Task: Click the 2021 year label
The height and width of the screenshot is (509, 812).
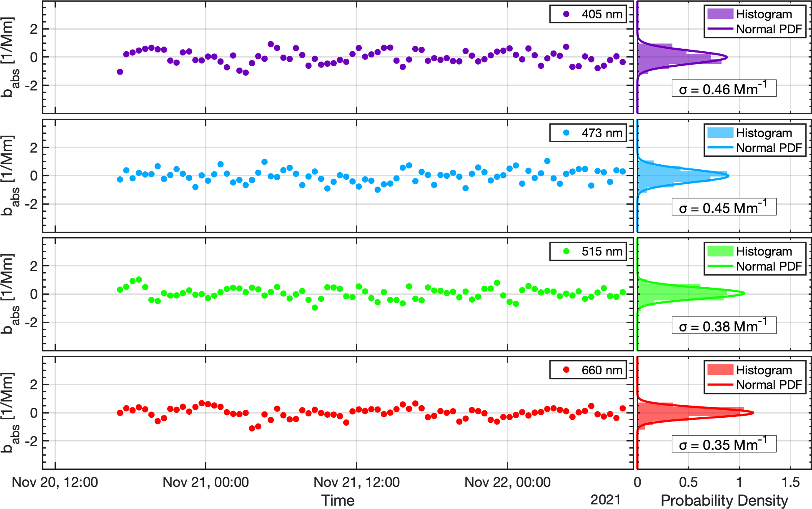Action: tap(605, 500)
